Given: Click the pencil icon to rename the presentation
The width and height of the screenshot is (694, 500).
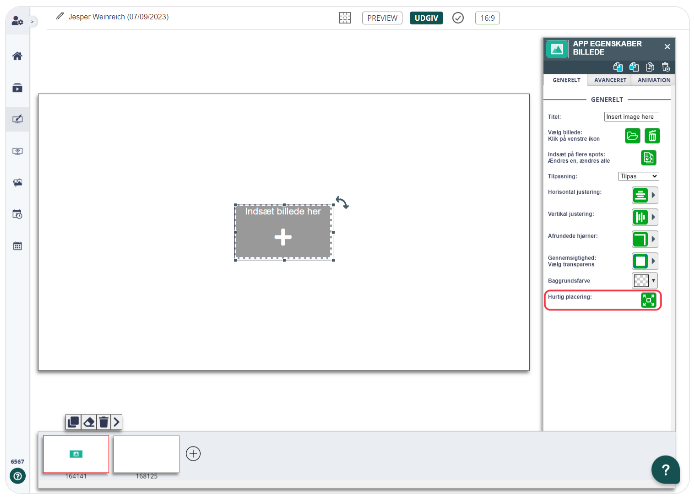Looking at the screenshot, I should [x=60, y=16].
